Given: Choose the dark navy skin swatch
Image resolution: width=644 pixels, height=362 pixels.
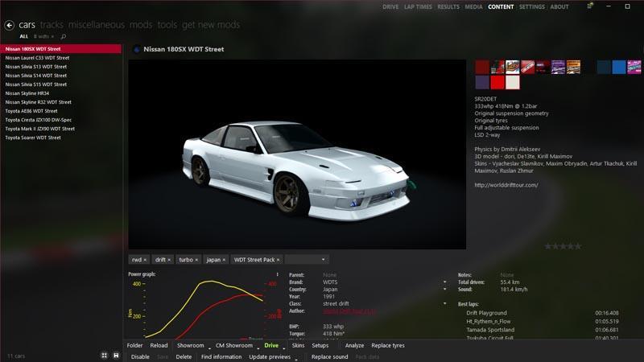Looking at the screenshot, I should click(603, 67).
